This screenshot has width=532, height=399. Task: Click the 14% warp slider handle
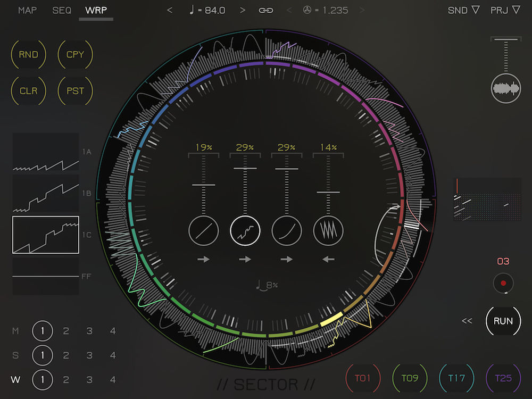[328, 193]
